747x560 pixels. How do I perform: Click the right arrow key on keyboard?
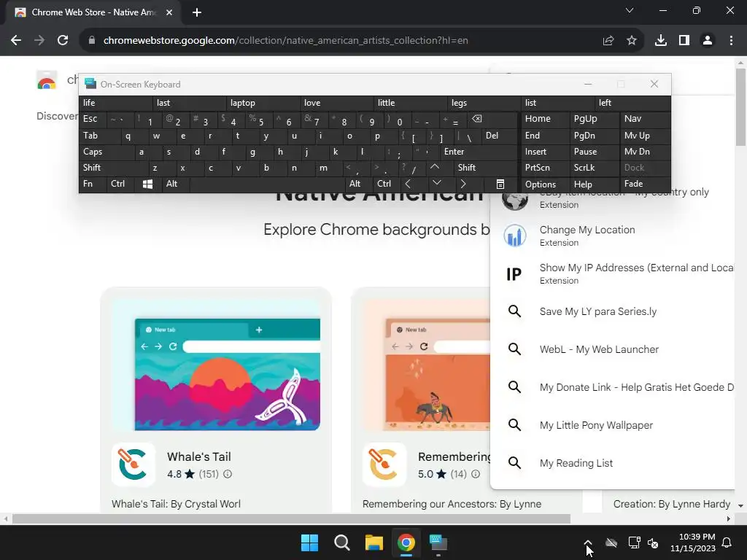[463, 184]
